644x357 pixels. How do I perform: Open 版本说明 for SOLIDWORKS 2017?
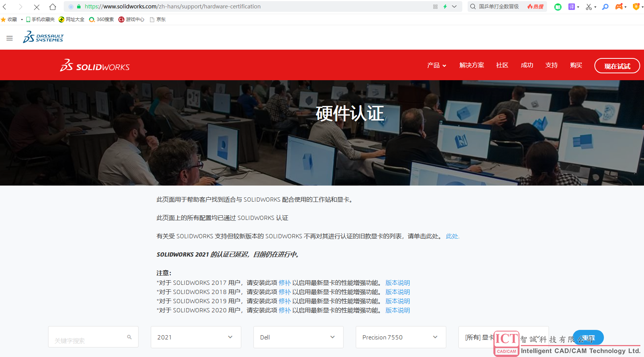pyautogui.click(x=397, y=283)
